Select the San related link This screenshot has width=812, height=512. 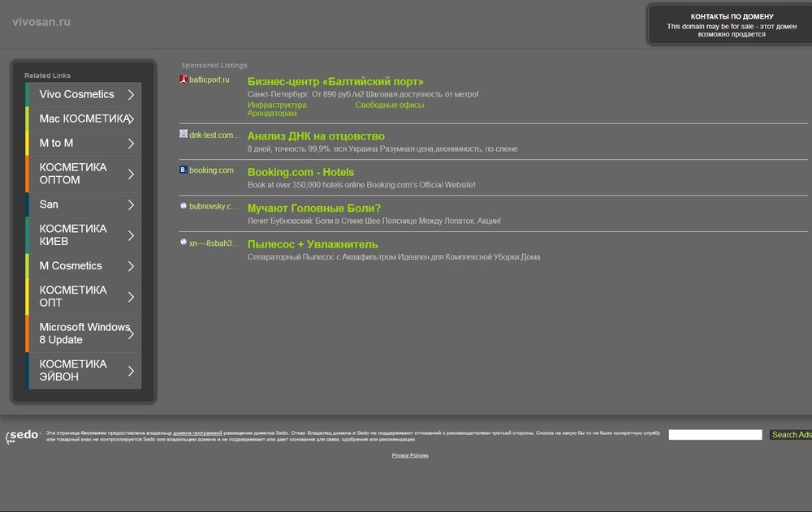pos(84,204)
